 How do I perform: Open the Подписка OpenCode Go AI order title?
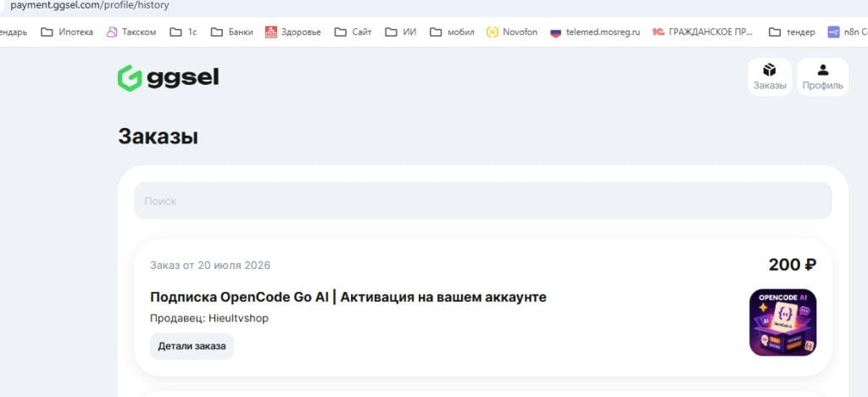tap(348, 298)
